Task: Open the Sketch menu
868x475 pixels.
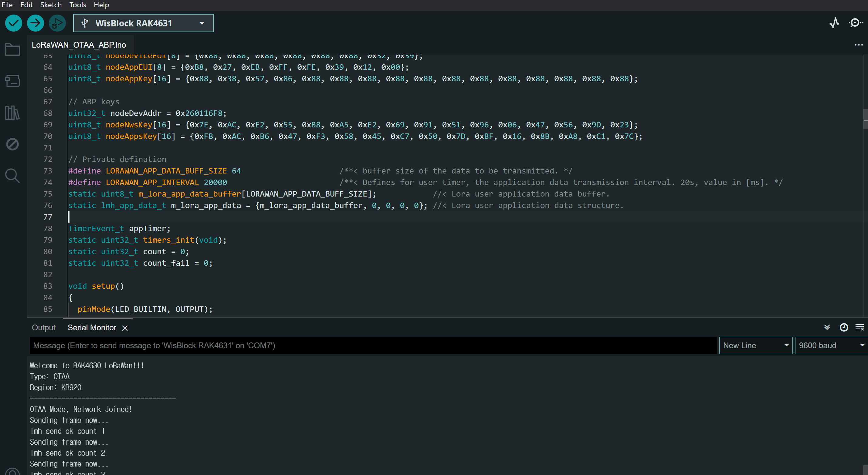Action: 51,5
